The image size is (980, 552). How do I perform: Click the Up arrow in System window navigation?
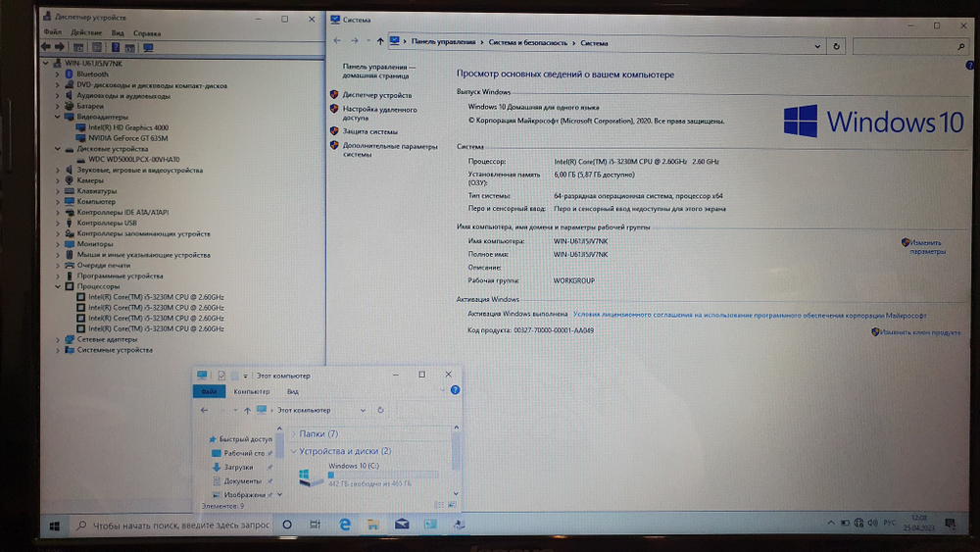pyautogui.click(x=380, y=42)
